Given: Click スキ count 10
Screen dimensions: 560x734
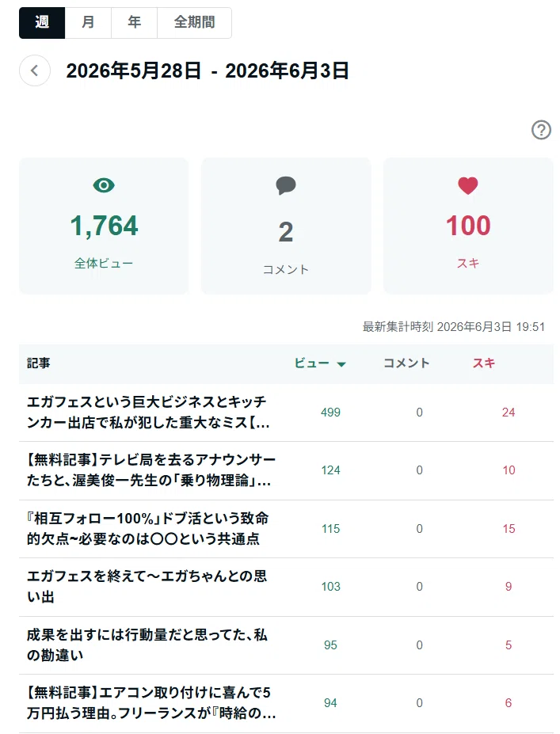Looking at the screenshot, I should coord(509,470).
